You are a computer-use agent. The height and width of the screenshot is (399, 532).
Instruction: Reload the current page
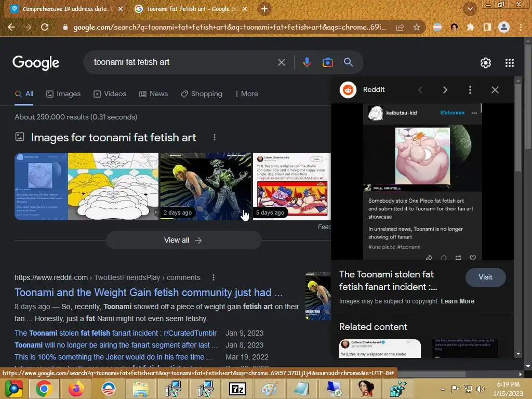(45, 27)
